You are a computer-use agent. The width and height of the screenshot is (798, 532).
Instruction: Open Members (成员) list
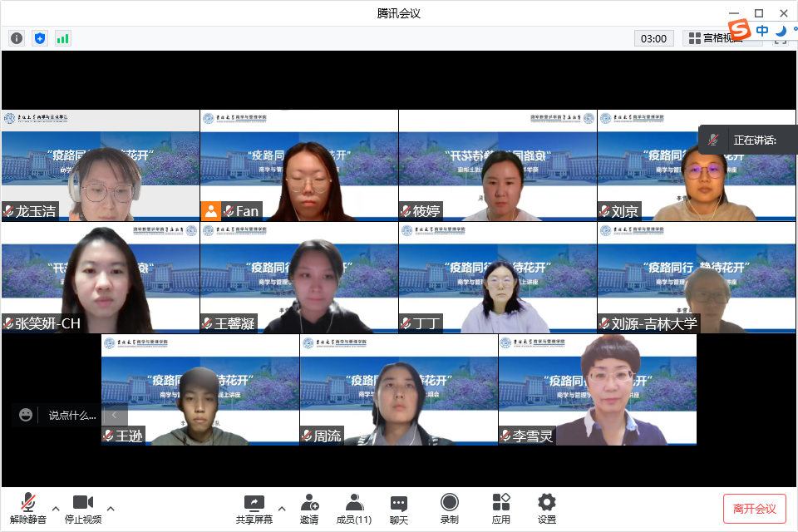354,508
